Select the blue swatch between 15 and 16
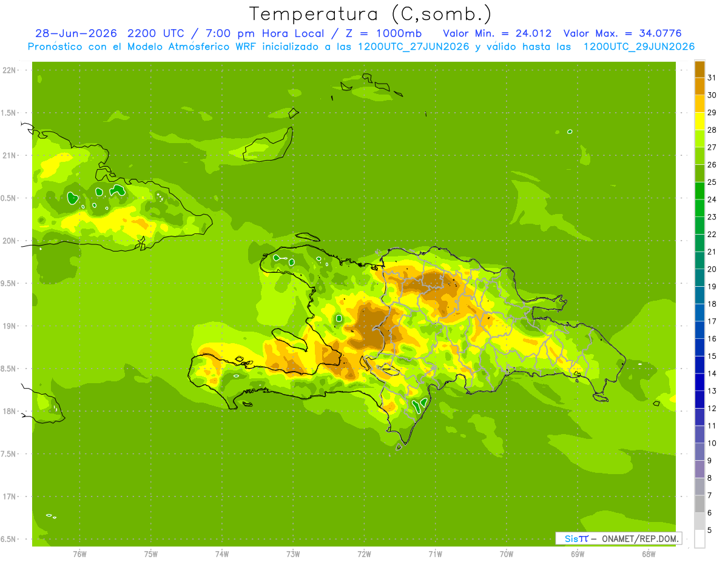 point(699,347)
